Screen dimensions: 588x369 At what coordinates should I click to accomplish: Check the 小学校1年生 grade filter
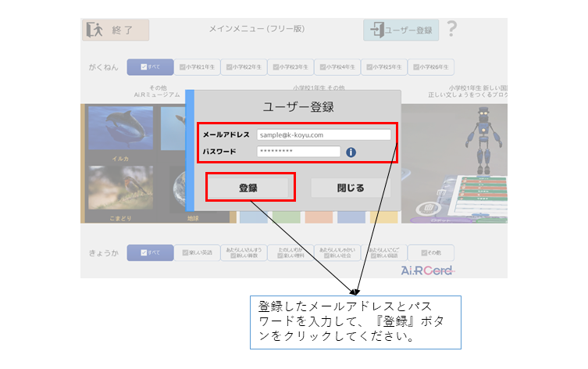(x=198, y=67)
